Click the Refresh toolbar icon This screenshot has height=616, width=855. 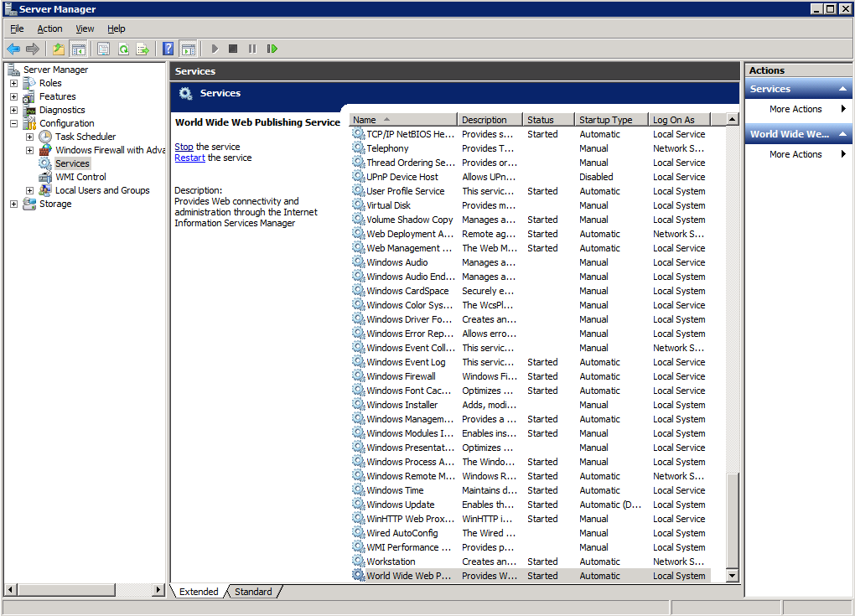pos(124,49)
